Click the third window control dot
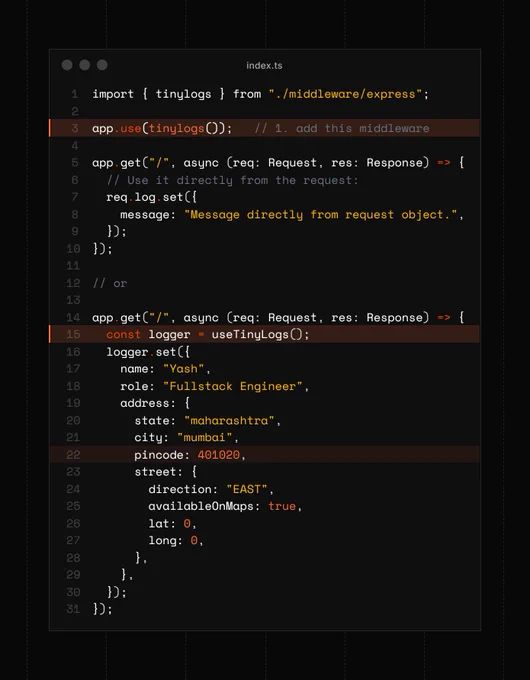 tap(102, 65)
